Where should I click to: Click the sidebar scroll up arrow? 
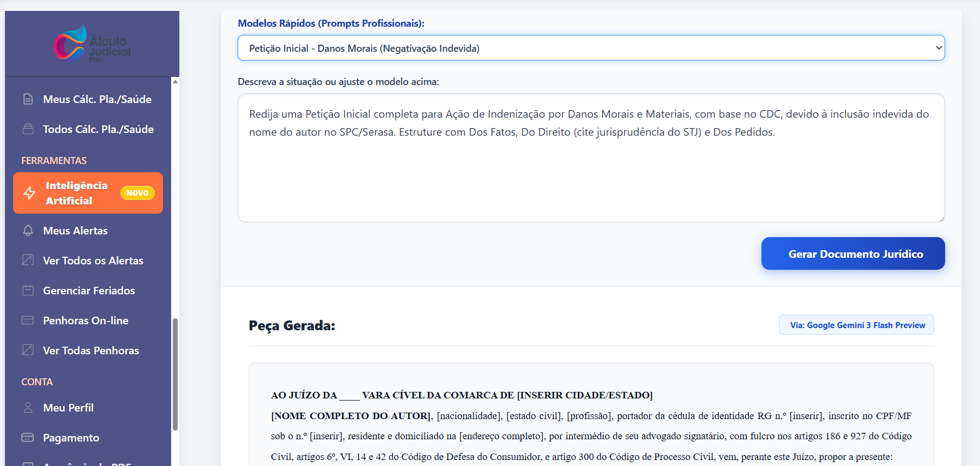[x=175, y=82]
